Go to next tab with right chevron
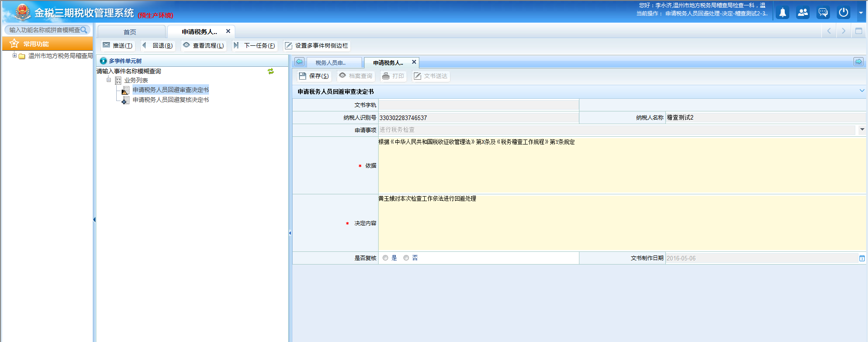This screenshot has height=342, width=868. tap(844, 31)
